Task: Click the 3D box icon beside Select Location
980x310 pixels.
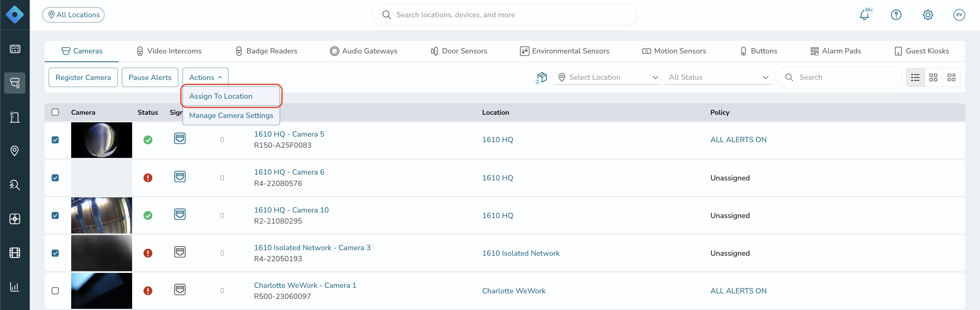Action: point(541,78)
